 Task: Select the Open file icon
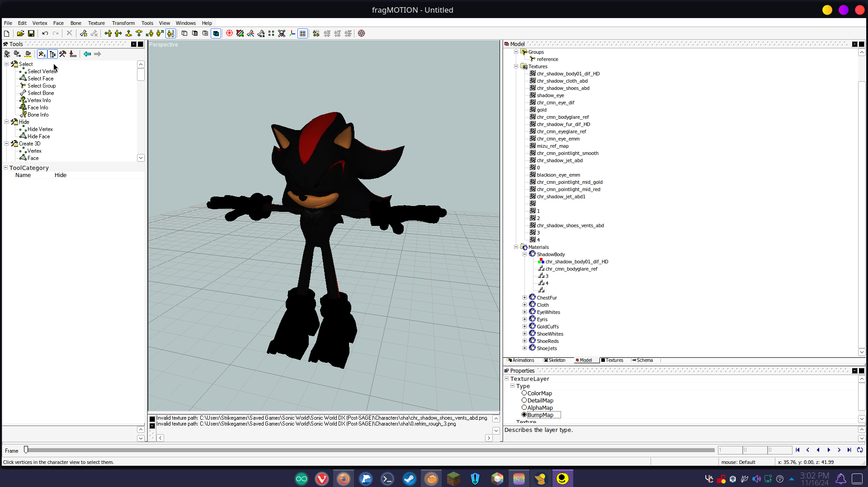pos(20,33)
